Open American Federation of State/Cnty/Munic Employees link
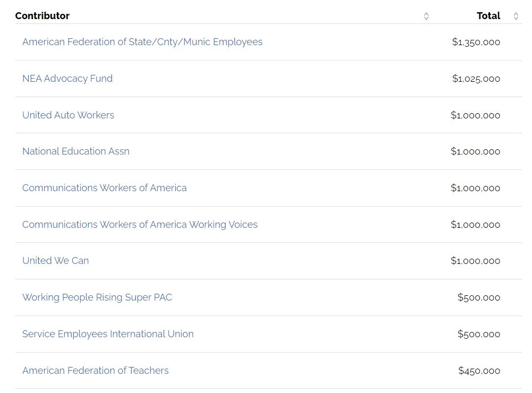Screen dimensions: 532x393 pyautogui.click(x=142, y=42)
